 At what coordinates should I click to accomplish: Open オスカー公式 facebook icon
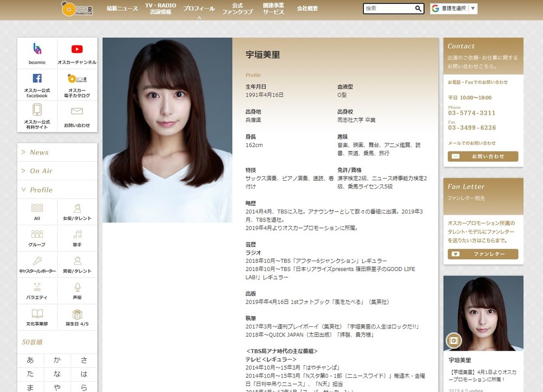[37, 79]
